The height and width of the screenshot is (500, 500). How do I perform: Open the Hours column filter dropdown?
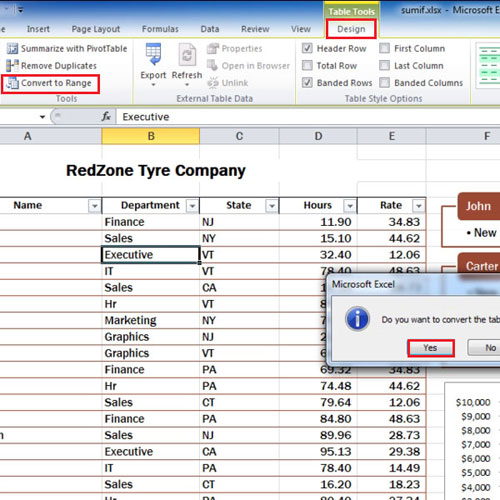click(350, 206)
